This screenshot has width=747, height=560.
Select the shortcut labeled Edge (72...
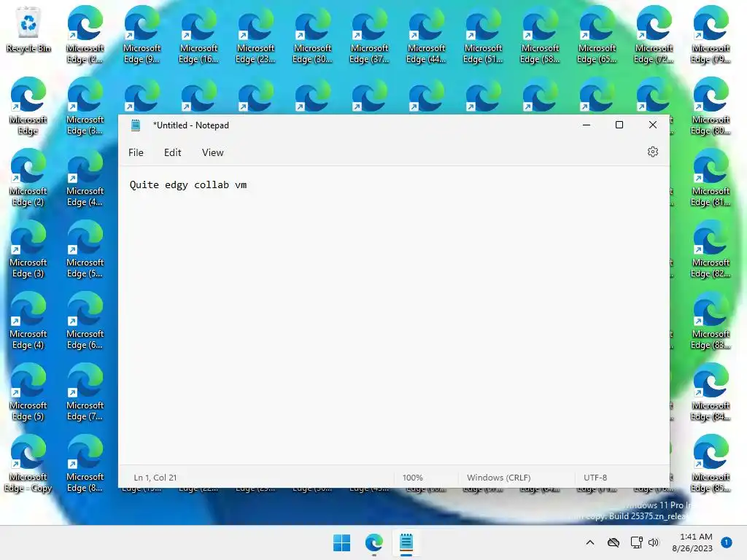[654, 35]
